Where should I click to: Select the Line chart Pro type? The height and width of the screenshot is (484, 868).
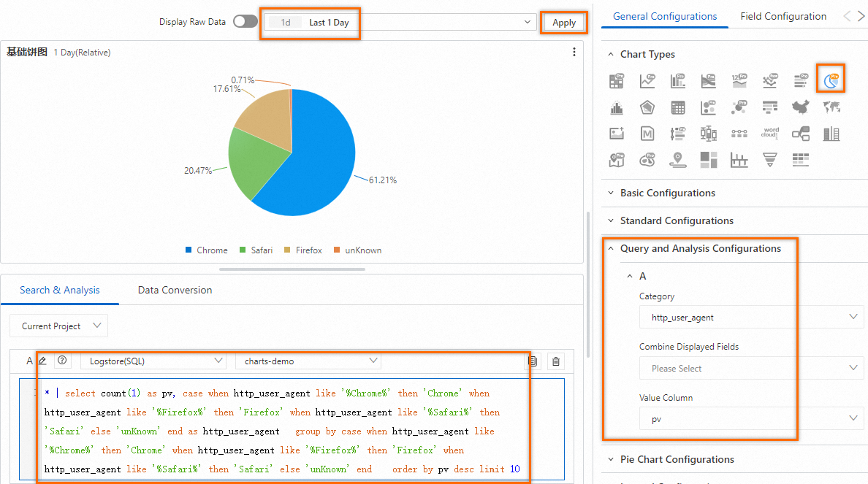(647, 81)
